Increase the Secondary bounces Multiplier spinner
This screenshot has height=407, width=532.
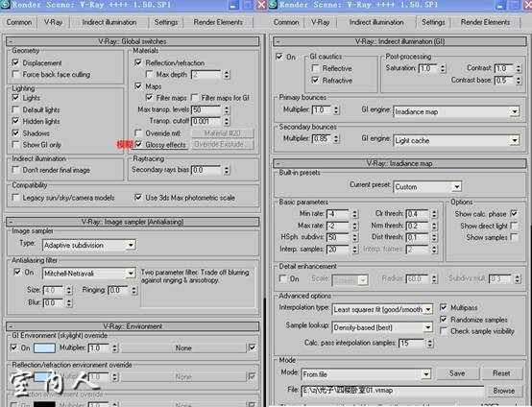(x=336, y=136)
